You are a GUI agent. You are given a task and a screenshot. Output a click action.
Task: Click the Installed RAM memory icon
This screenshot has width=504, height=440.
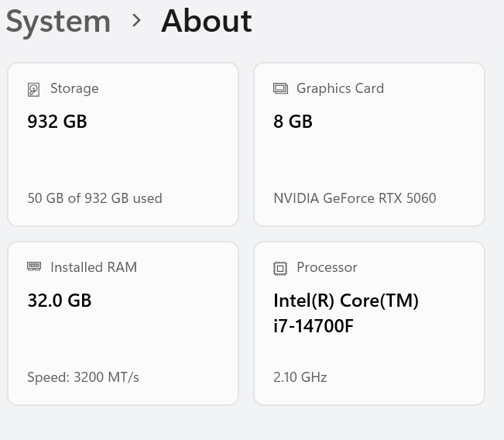point(34,266)
